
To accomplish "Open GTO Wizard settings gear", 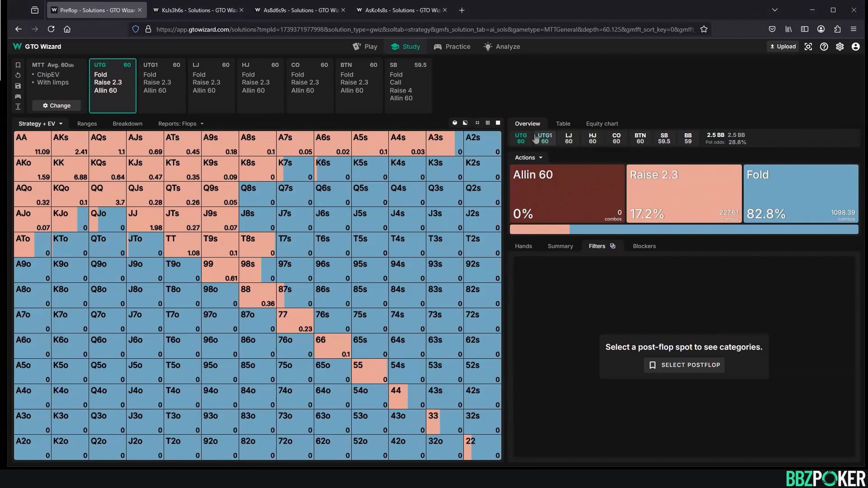I will (x=840, y=47).
